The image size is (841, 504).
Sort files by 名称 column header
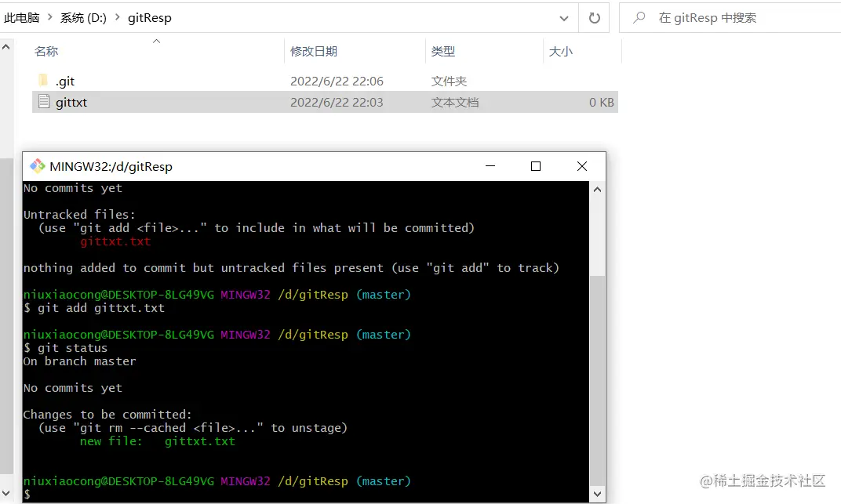tap(46, 52)
